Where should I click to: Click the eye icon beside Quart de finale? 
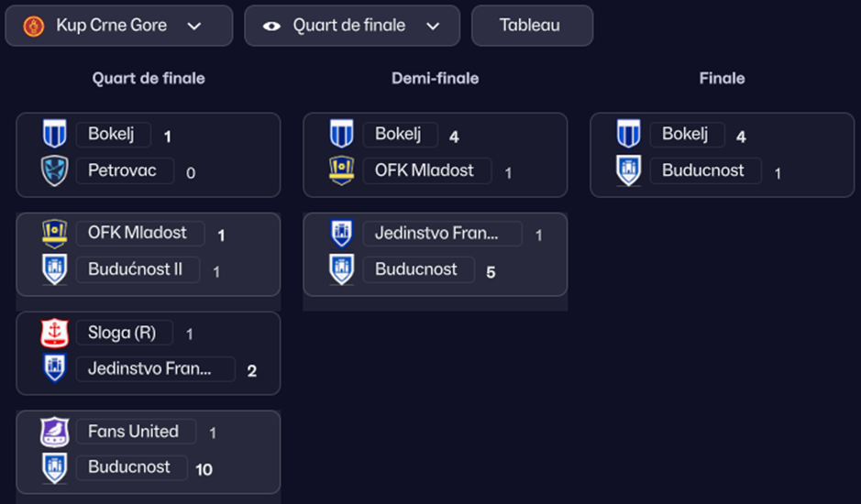coord(271,26)
